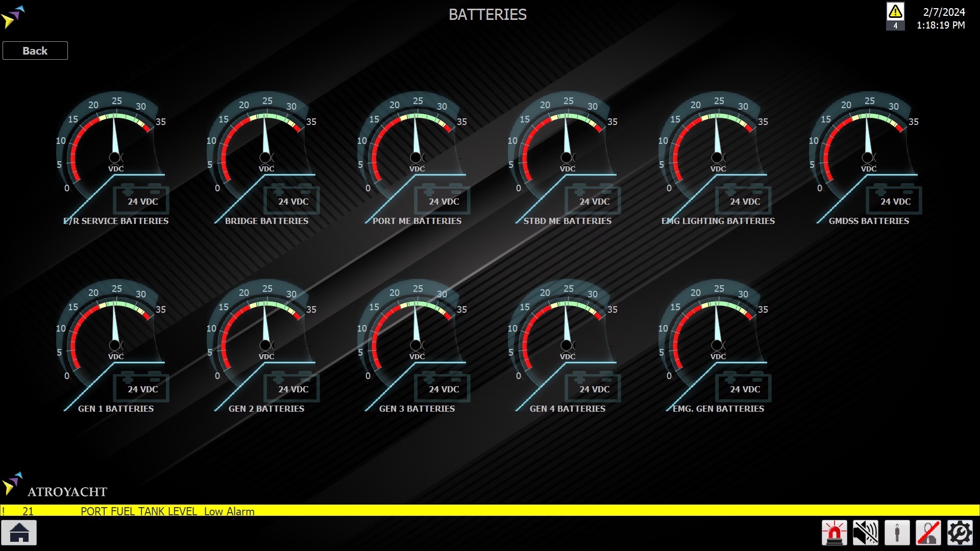The image size is (980, 551).
Task: Click the GEN 3 BATTERIES label
Action: [x=416, y=409]
